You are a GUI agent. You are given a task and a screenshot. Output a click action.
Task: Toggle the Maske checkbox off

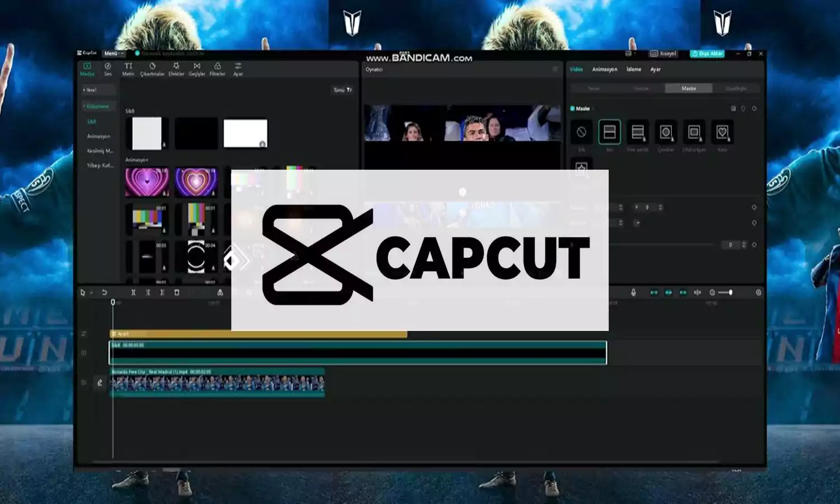coord(573,108)
